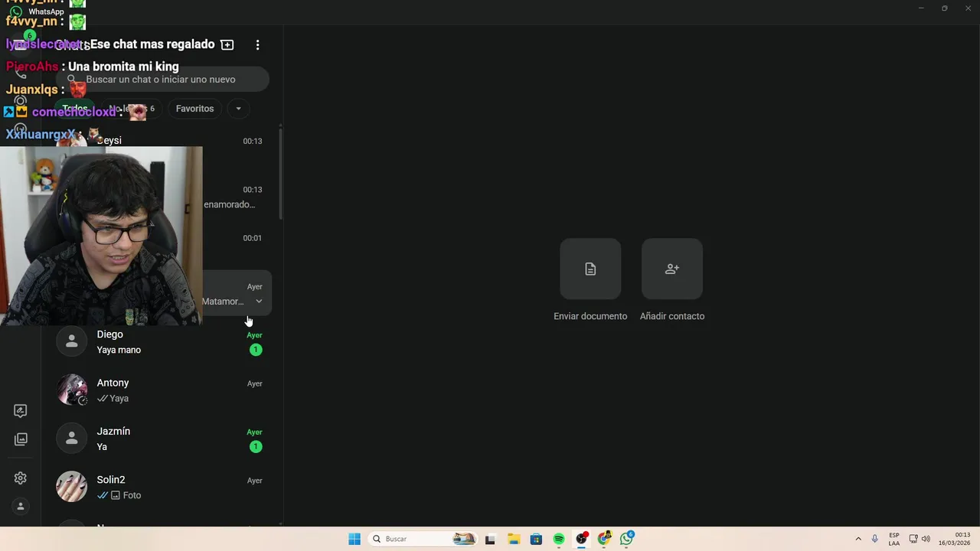Show hidden system tray icons
This screenshot has height=551, width=980.
[858, 539]
